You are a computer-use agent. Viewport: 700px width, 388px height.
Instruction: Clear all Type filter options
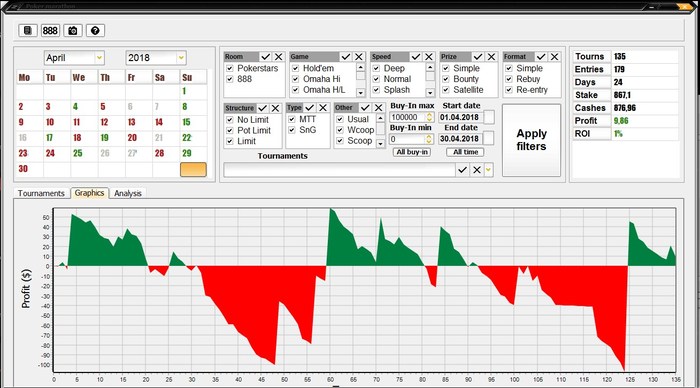tap(323, 108)
